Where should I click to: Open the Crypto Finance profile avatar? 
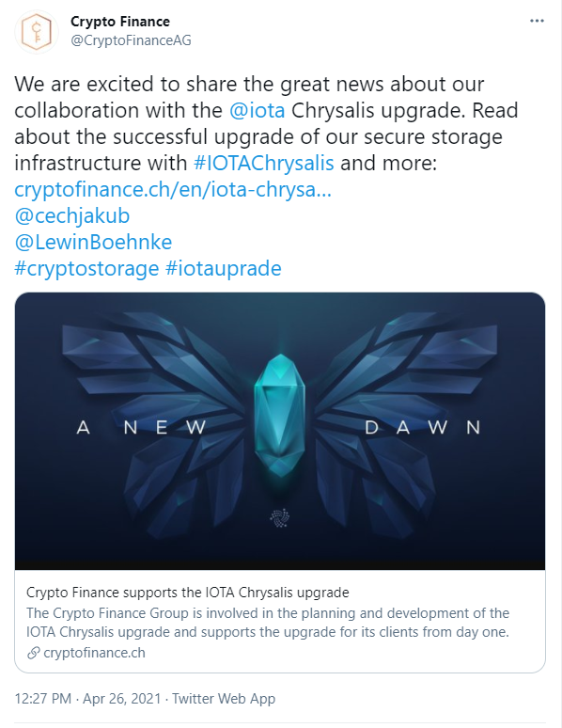click(x=37, y=32)
